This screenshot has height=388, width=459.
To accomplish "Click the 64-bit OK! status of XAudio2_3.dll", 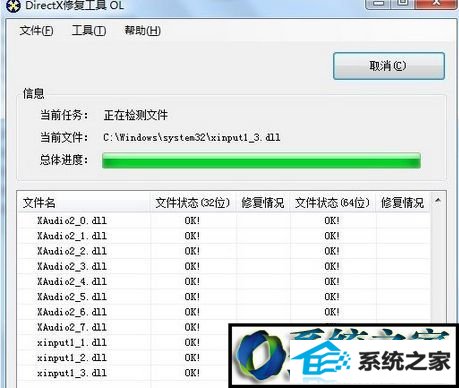I will pos(332,266).
